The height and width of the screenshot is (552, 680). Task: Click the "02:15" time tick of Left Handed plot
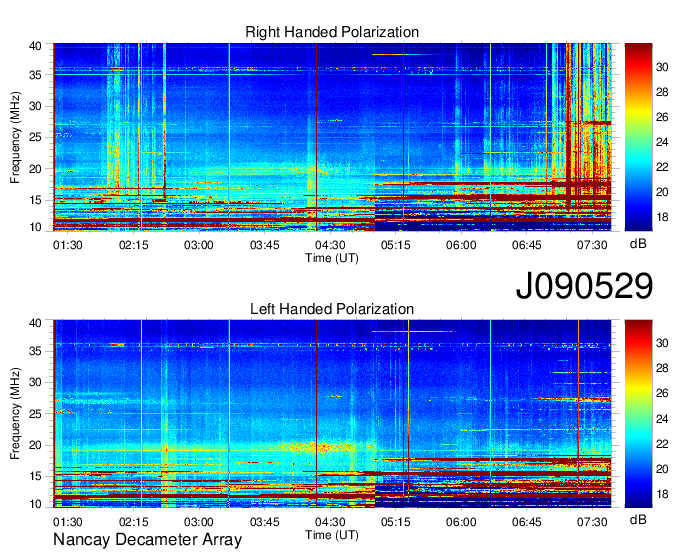[x=134, y=522]
